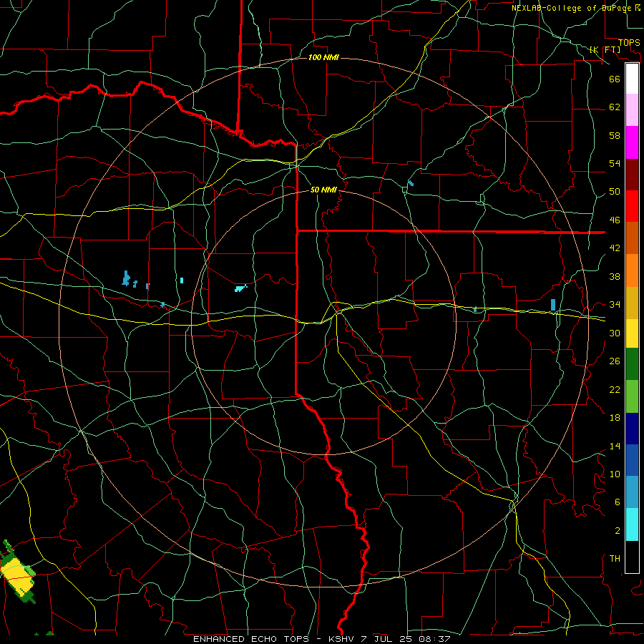Image resolution: width=644 pixels, height=644 pixels.
Task: Click the legend value "18"
Action: (615, 418)
